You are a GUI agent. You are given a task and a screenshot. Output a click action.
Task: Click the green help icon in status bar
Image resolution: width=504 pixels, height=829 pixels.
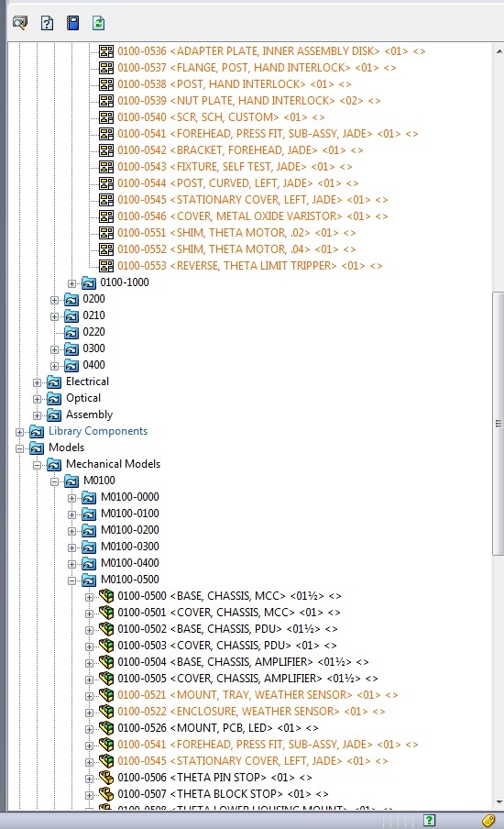(430, 820)
